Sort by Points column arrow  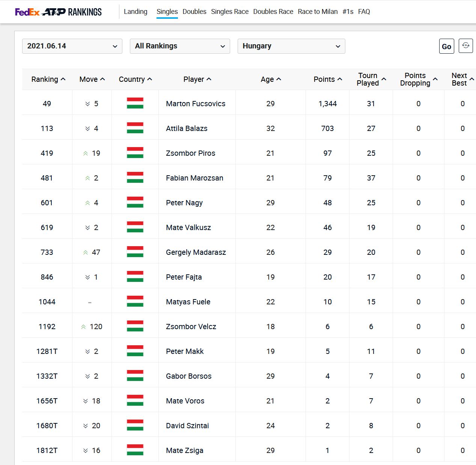pos(340,79)
